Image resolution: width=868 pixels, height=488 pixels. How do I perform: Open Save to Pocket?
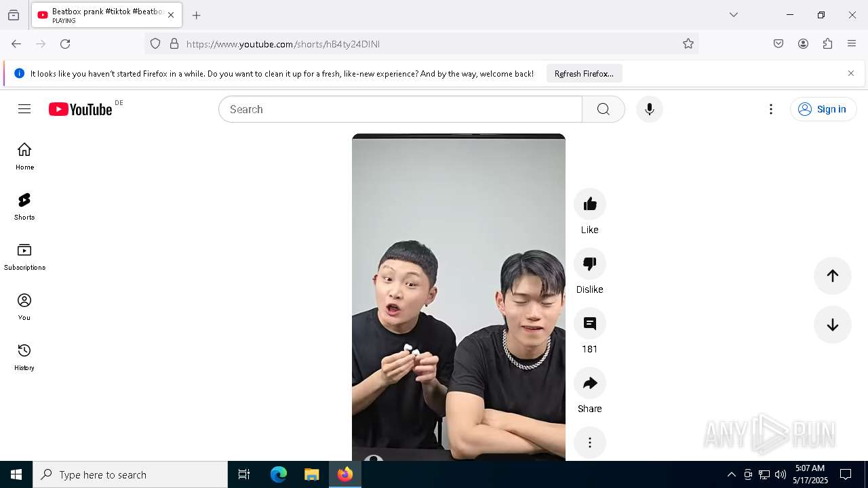click(x=778, y=44)
